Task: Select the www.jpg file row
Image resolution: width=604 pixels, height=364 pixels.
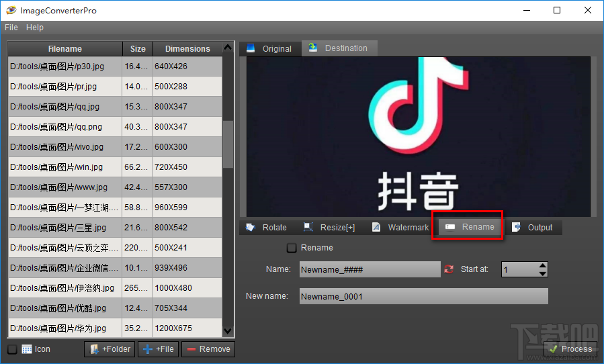Action: tap(115, 187)
